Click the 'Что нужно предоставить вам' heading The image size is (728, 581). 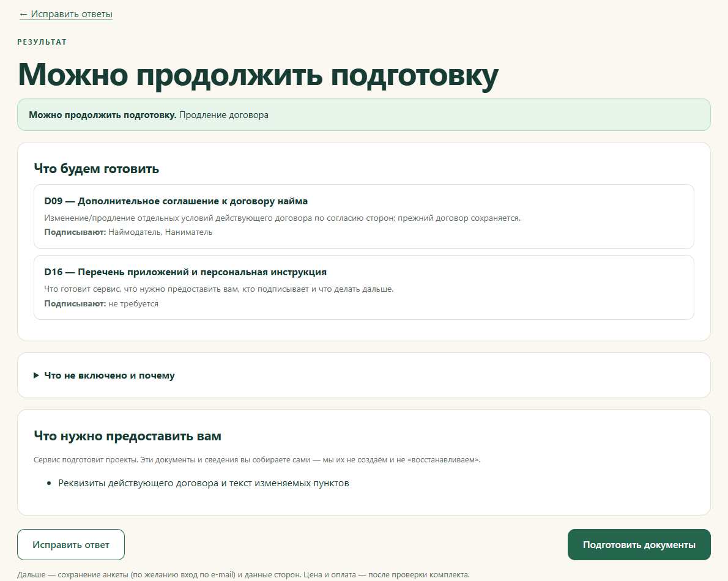pyautogui.click(x=128, y=435)
